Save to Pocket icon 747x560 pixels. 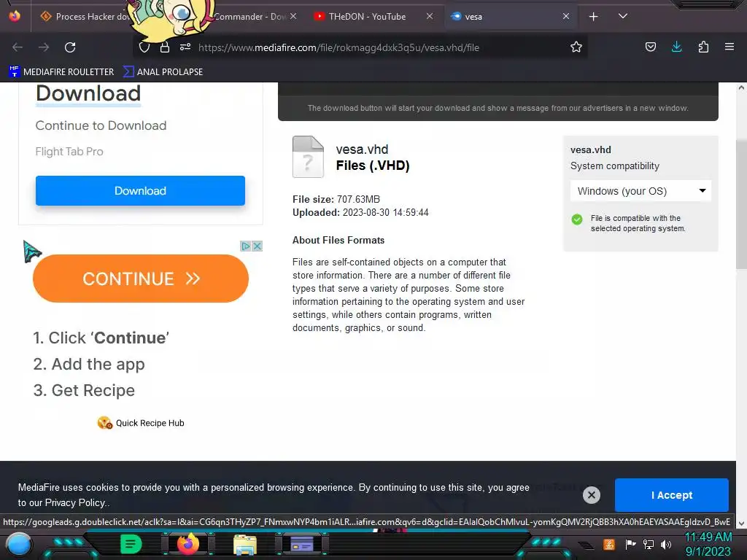pos(651,47)
